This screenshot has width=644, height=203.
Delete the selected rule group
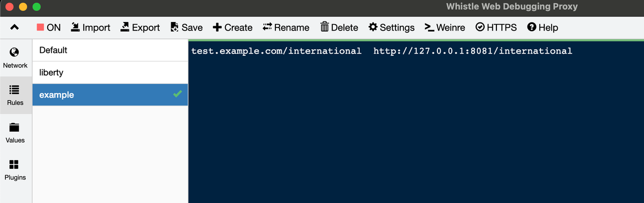coord(340,27)
